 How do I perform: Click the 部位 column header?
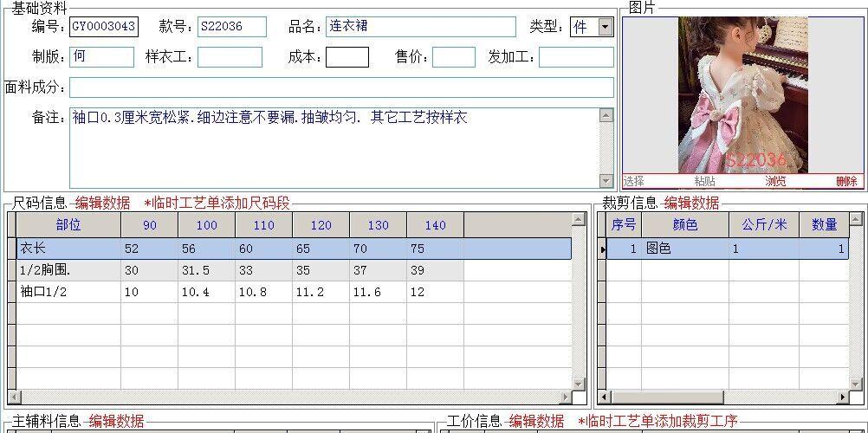tap(68, 225)
